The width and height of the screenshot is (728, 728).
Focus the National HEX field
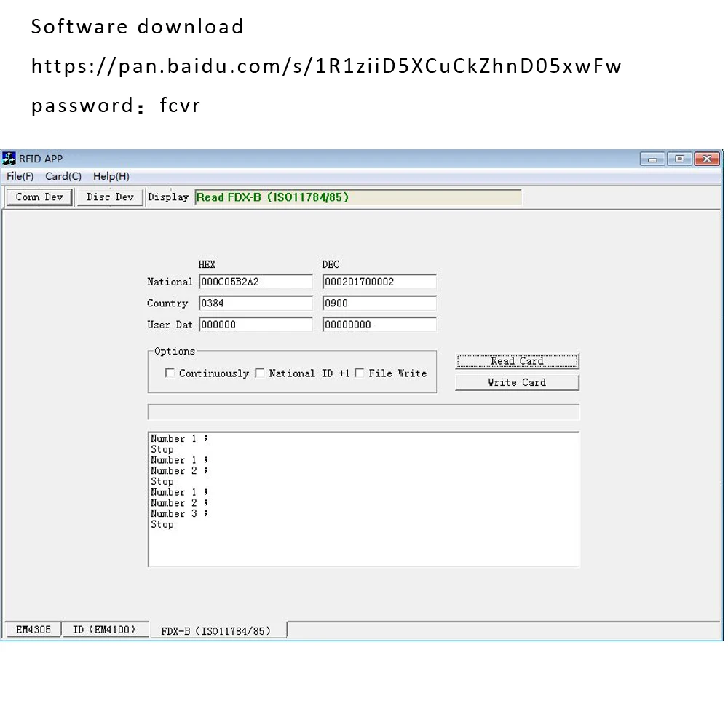point(256,282)
